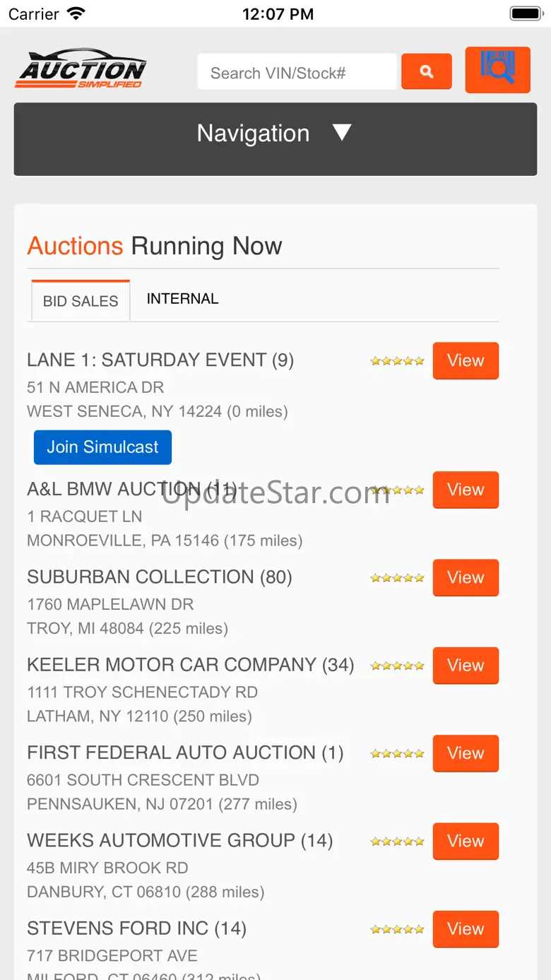This screenshot has width=551, height=980.
Task: Click star rating for First Federal Auto Auction
Action: (397, 754)
